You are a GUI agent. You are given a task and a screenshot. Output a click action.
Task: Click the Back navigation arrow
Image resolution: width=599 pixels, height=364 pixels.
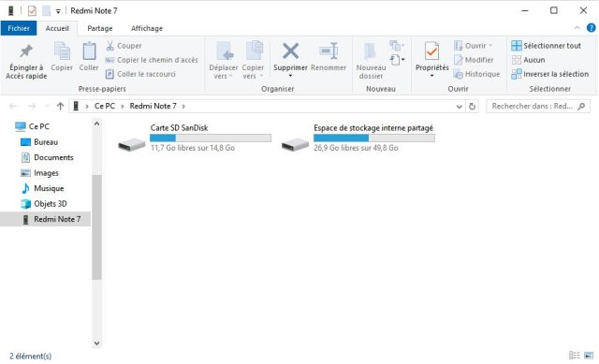pos(12,106)
